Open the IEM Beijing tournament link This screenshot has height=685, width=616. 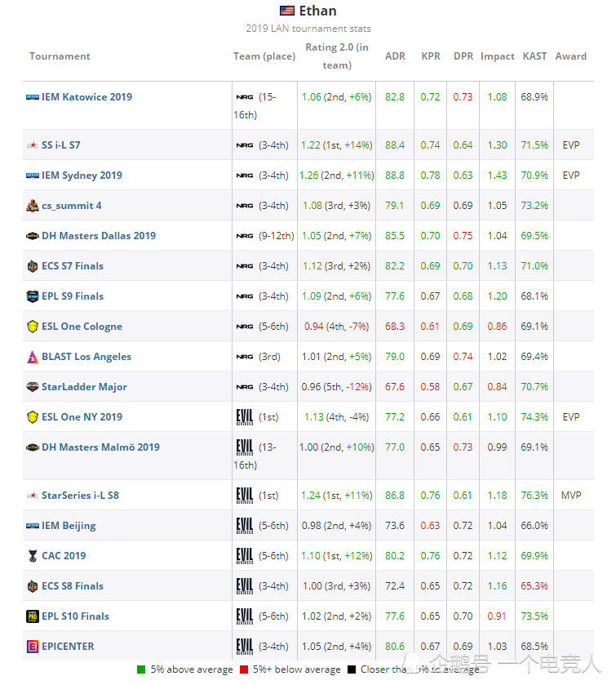coord(69,526)
